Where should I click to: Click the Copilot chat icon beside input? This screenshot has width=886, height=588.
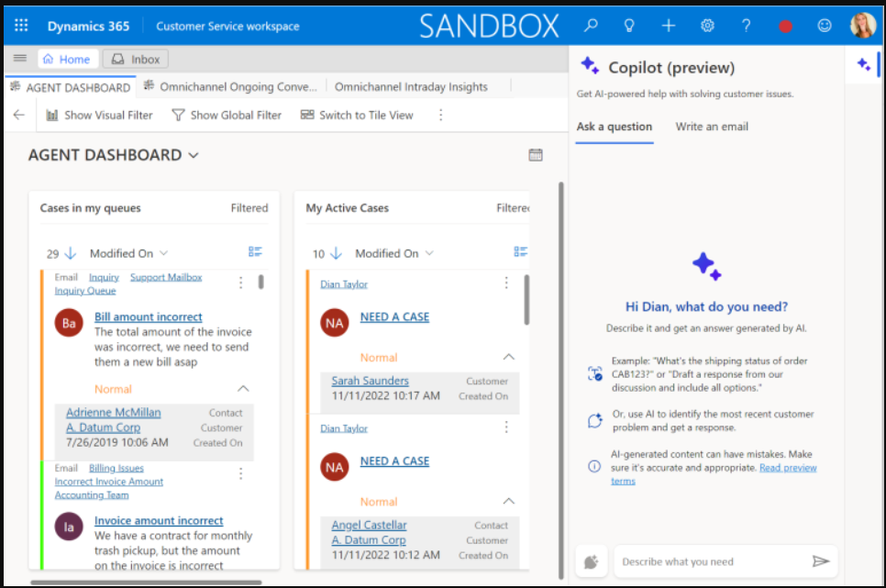point(591,561)
